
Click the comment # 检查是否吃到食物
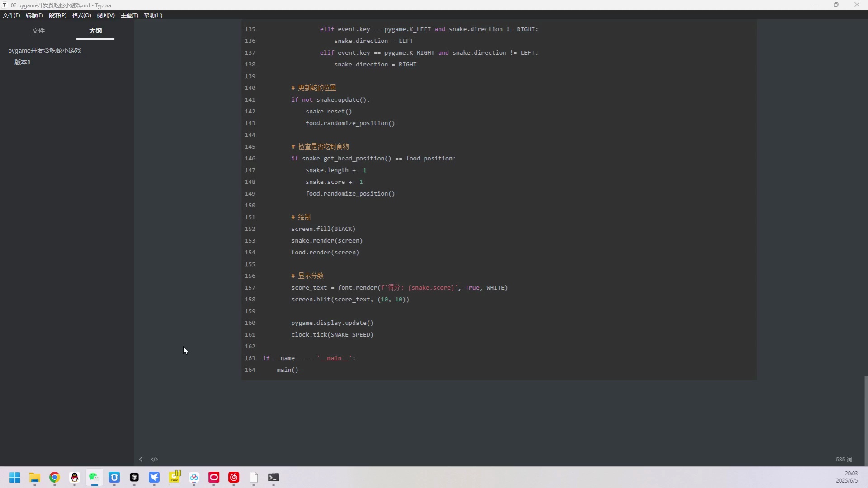click(x=320, y=146)
